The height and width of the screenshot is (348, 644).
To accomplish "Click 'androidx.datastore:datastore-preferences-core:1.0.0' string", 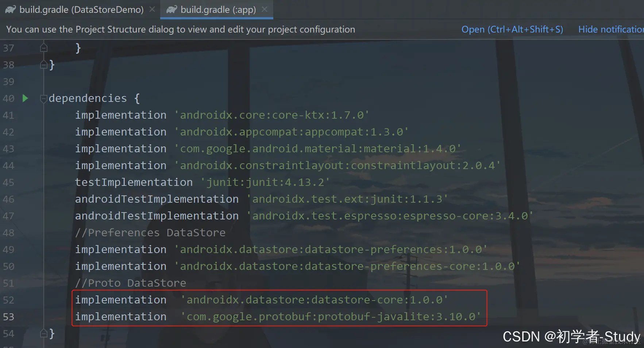I will 347,266.
